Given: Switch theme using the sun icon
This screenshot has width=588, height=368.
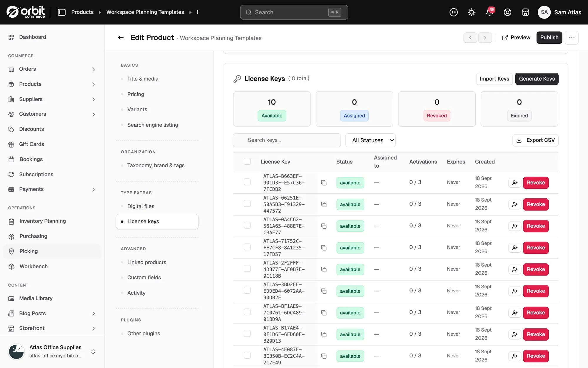Looking at the screenshot, I should click(x=472, y=12).
